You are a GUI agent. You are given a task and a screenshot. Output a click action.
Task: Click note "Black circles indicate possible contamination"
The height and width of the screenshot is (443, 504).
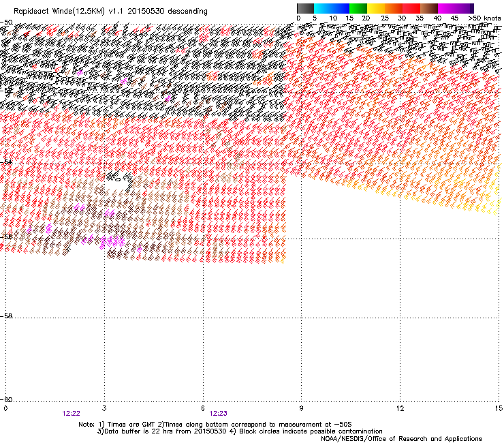click(311, 431)
